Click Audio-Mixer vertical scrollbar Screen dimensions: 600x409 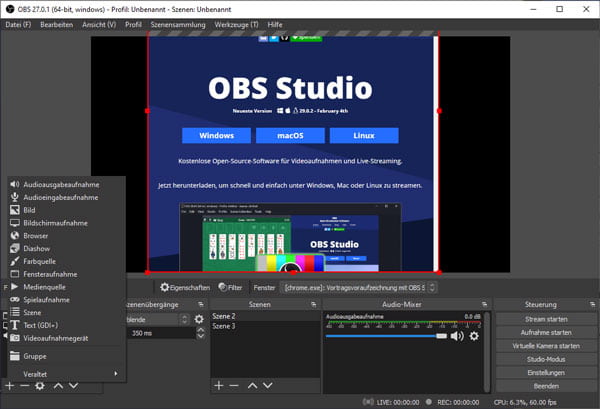click(487, 351)
